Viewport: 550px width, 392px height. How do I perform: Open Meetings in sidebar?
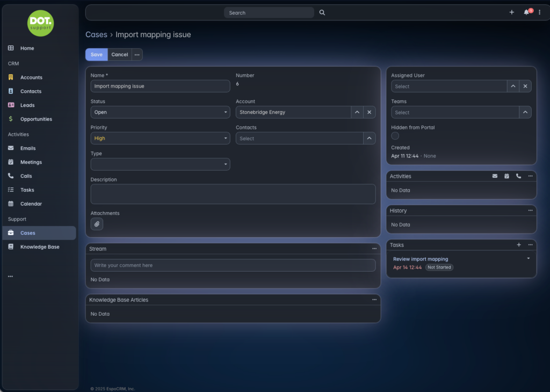tap(39, 162)
